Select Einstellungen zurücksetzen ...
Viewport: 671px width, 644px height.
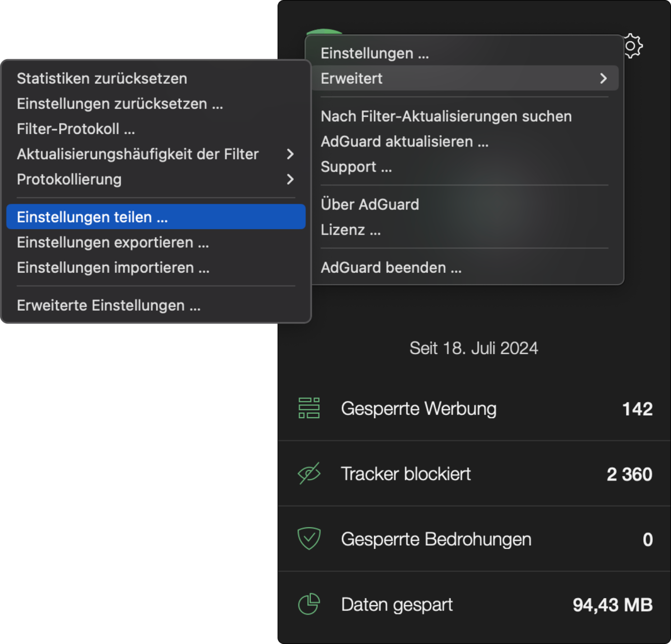156,104
